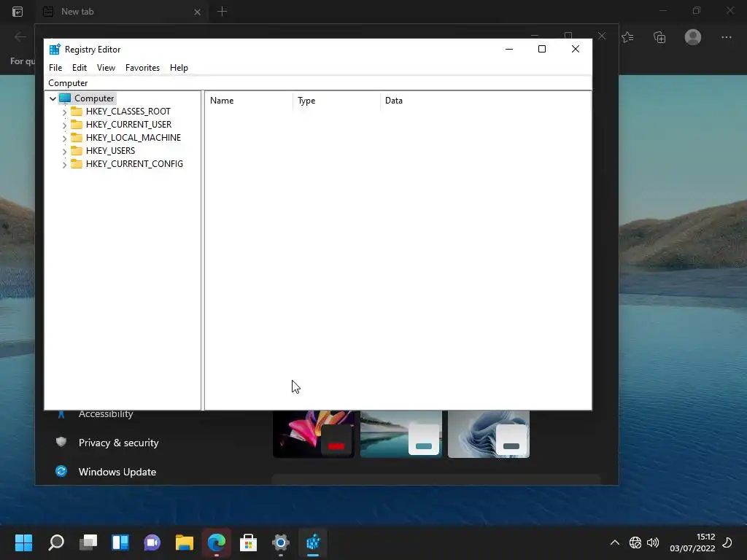This screenshot has width=747, height=560.
Task: Choose the blue bloom theme thumbnail
Action: point(489,434)
